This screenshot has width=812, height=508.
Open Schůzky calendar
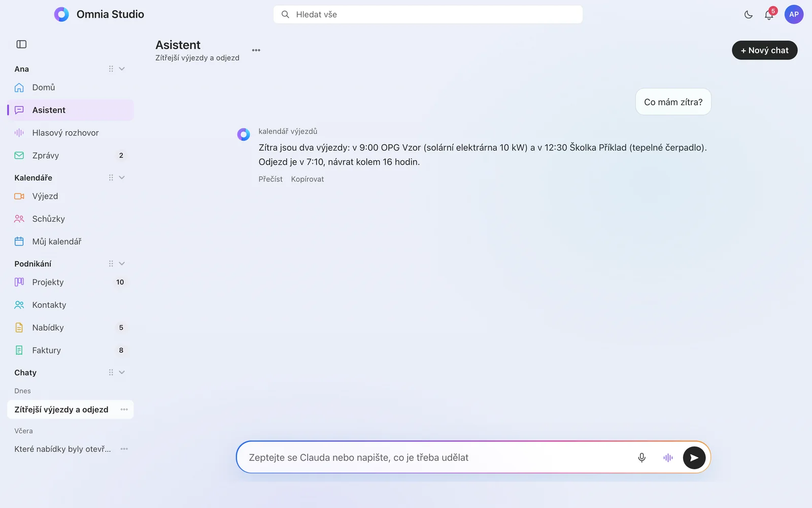(71, 219)
